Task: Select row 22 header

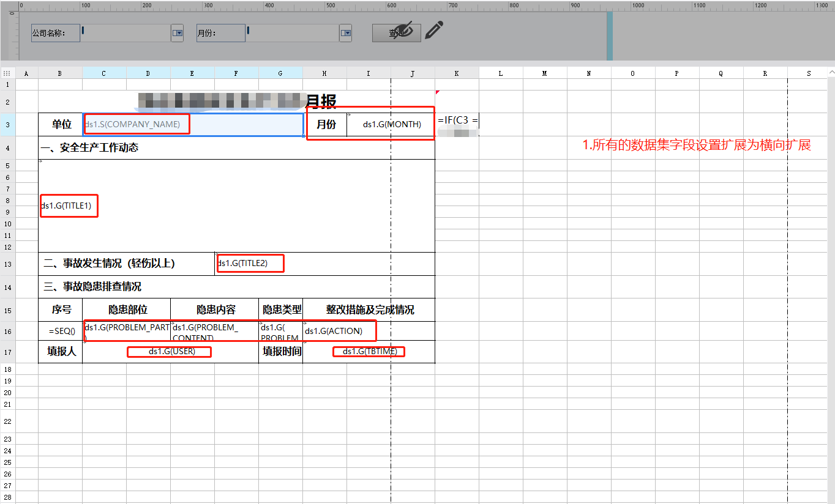Action: pyautogui.click(x=7, y=421)
